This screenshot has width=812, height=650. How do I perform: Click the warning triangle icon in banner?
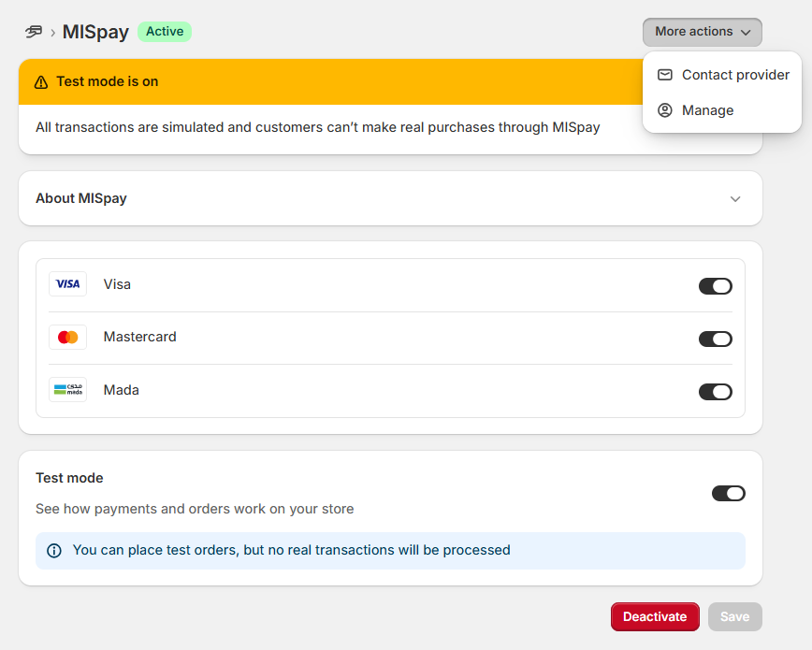(x=41, y=82)
